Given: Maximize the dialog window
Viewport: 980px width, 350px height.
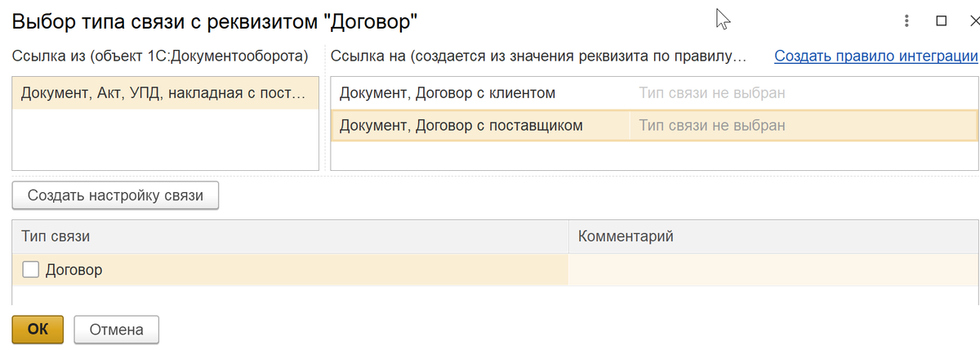Looking at the screenshot, I should [x=941, y=20].
